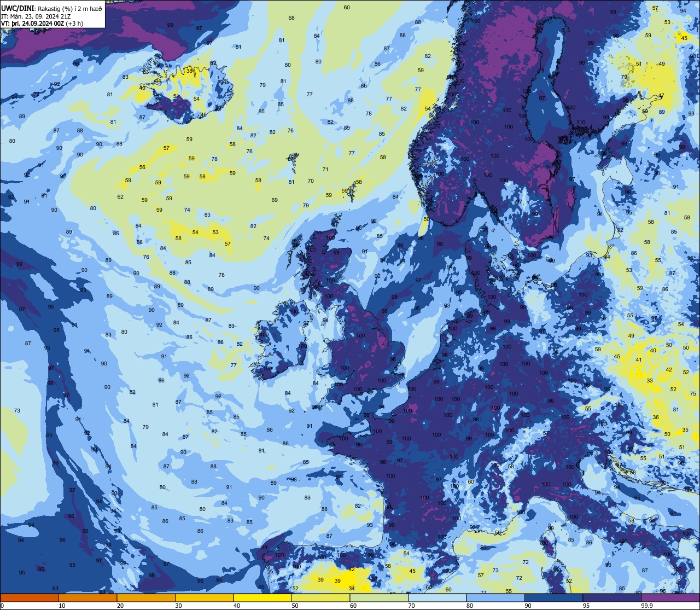
Task: Click the 'VT: þri. 24.09.2024 00Z (+3 h)' line
Action: (42, 23)
